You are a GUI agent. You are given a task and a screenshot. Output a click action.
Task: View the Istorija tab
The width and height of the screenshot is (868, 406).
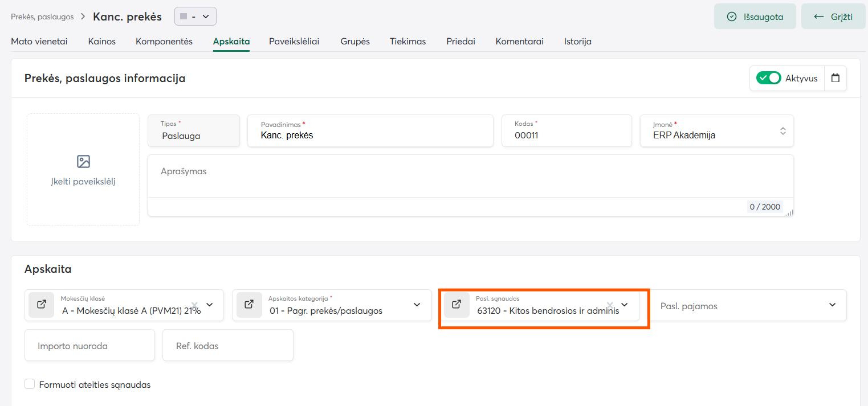tap(578, 42)
